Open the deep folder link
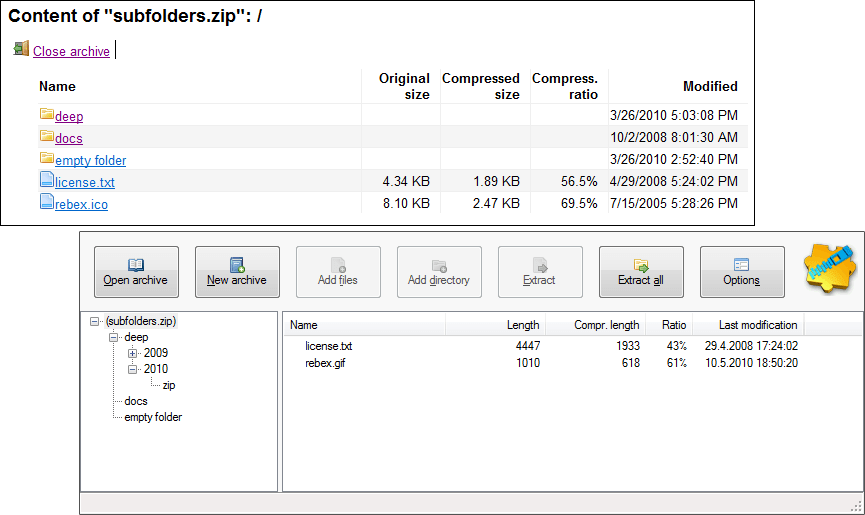The height and width of the screenshot is (515, 865). click(69, 116)
